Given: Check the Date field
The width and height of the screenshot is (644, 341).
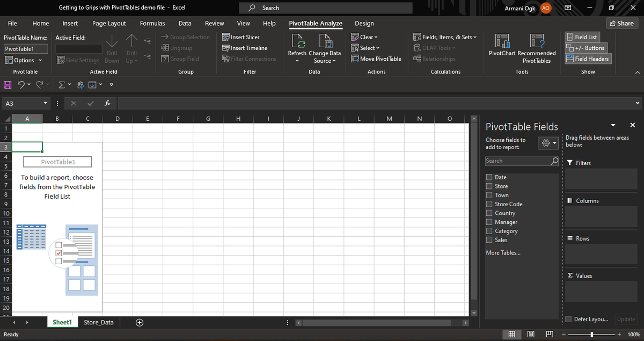Looking at the screenshot, I should (489, 177).
